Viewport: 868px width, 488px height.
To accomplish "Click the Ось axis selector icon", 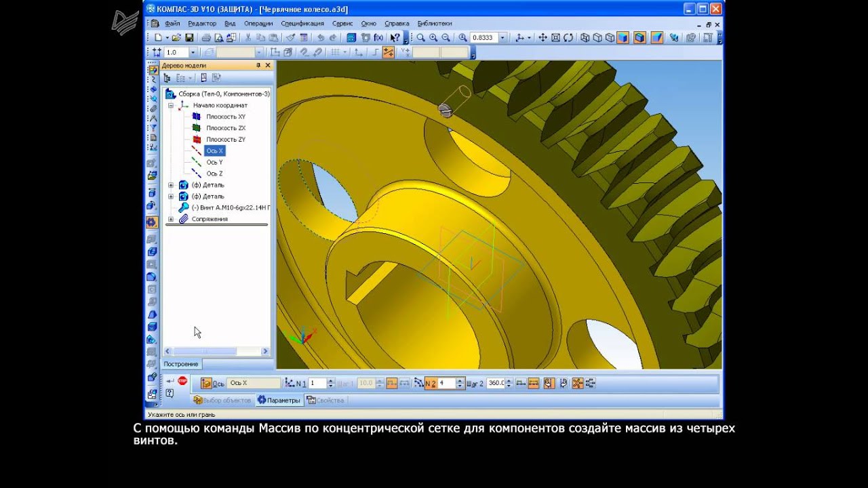I will coord(205,383).
